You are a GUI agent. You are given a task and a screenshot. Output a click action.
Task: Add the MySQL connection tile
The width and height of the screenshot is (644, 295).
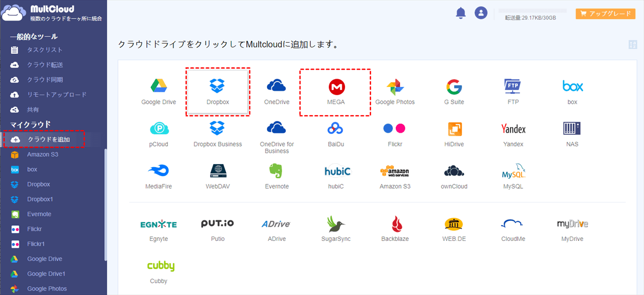513,177
